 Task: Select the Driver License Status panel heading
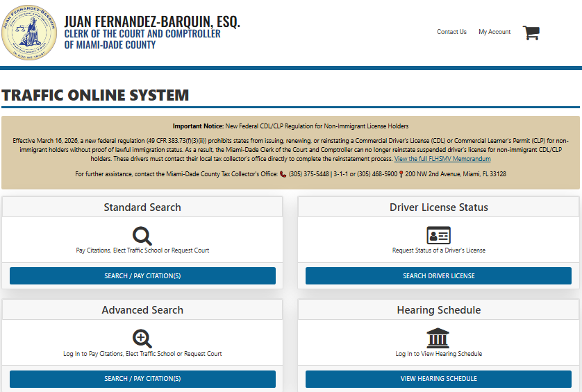point(438,207)
